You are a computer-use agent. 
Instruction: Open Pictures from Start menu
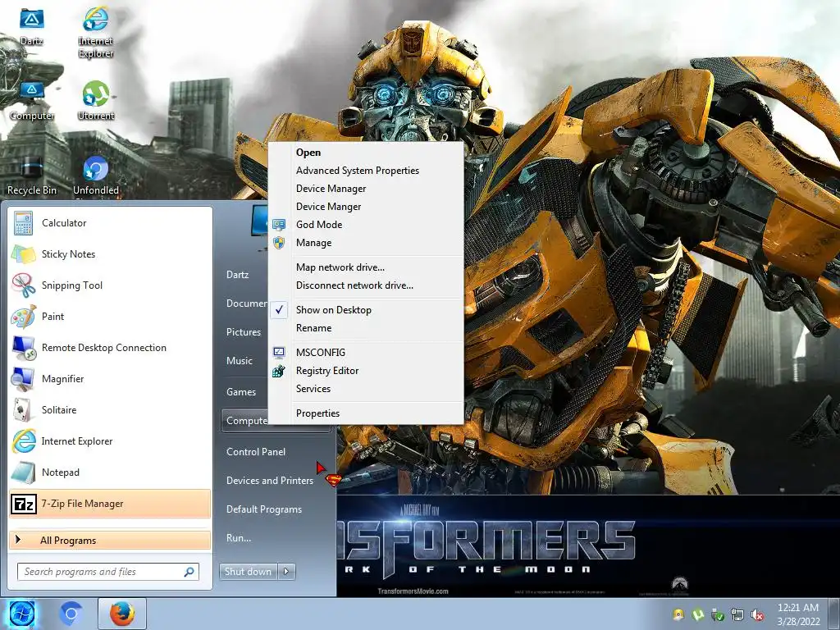(x=243, y=332)
